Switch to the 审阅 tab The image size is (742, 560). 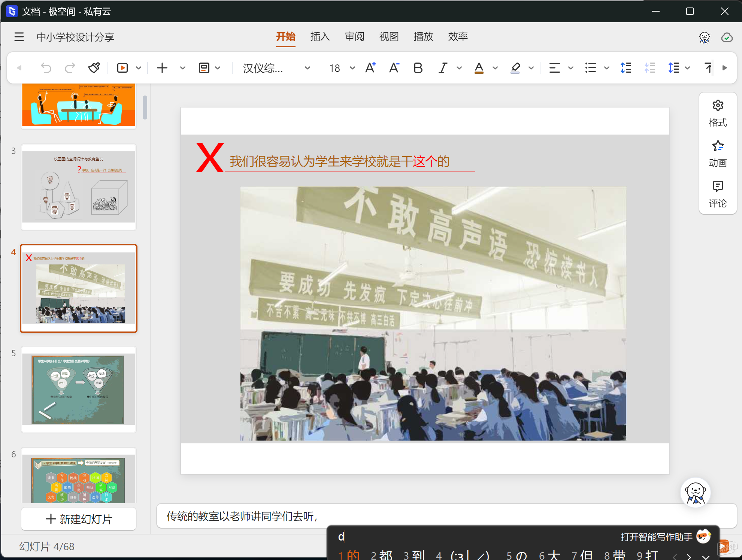[x=355, y=37]
